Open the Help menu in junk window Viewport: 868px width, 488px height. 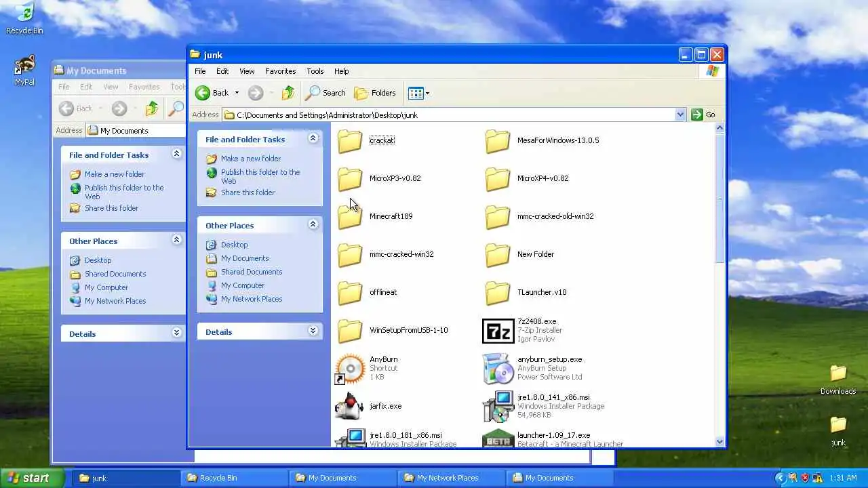[x=341, y=71]
